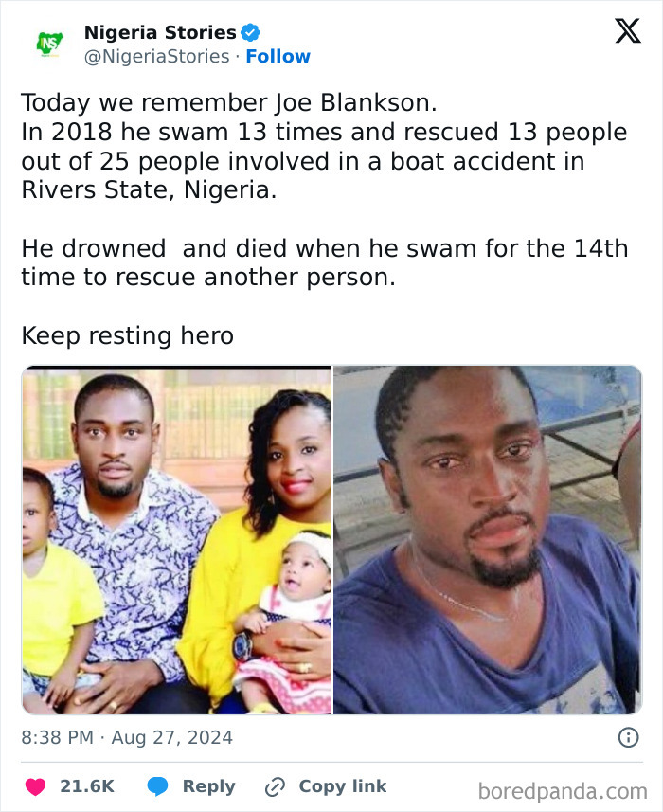Like the post with the heart icon
Screen dimensions: 663x812
point(36,786)
